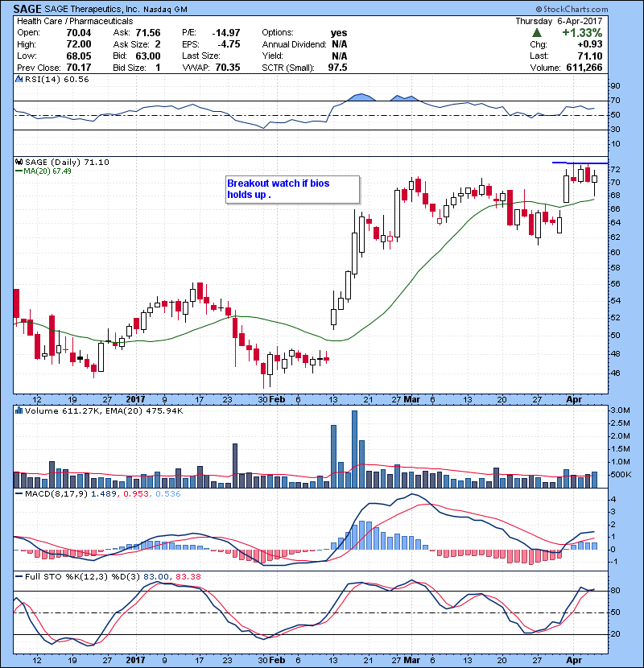The width and height of the screenshot is (644, 668).
Task: Click the Ask Size value 2
Action: [x=158, y=44]
